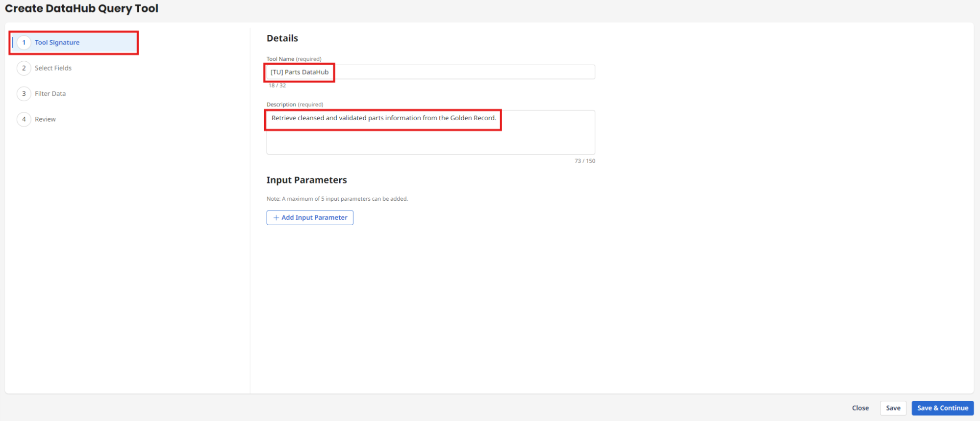980x421 pixels.
Task: Click the step 2 number circle
Action: click(x=24, y=68)
